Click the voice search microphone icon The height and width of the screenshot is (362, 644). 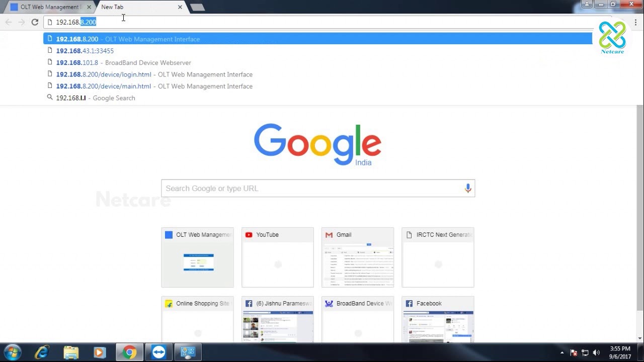click(x=468, y=188)
